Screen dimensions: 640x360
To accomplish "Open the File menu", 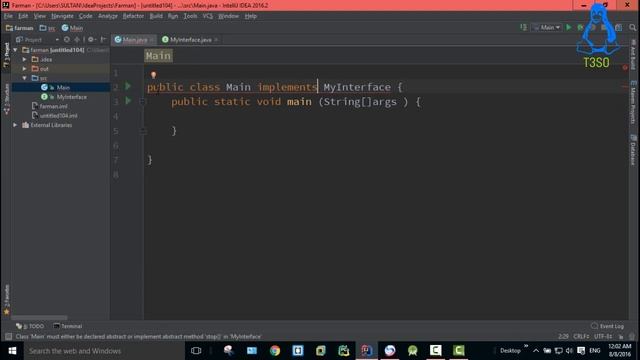I will pyautogui.click(x=8, y=16).
